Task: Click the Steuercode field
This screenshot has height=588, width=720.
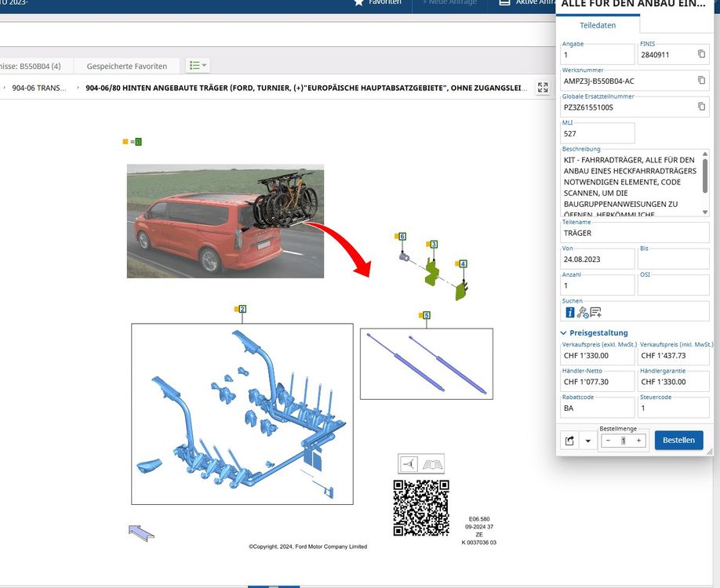Action: (674, 408)
